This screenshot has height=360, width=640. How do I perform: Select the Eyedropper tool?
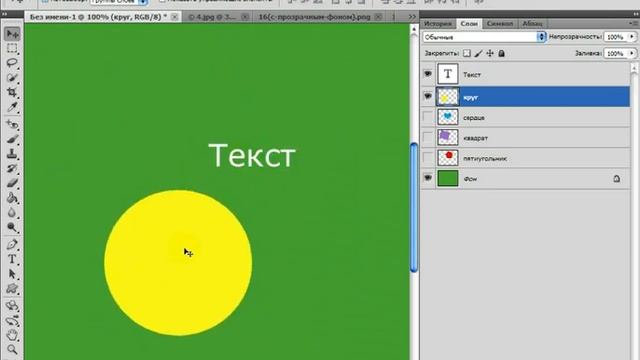(x=12, y=107)
